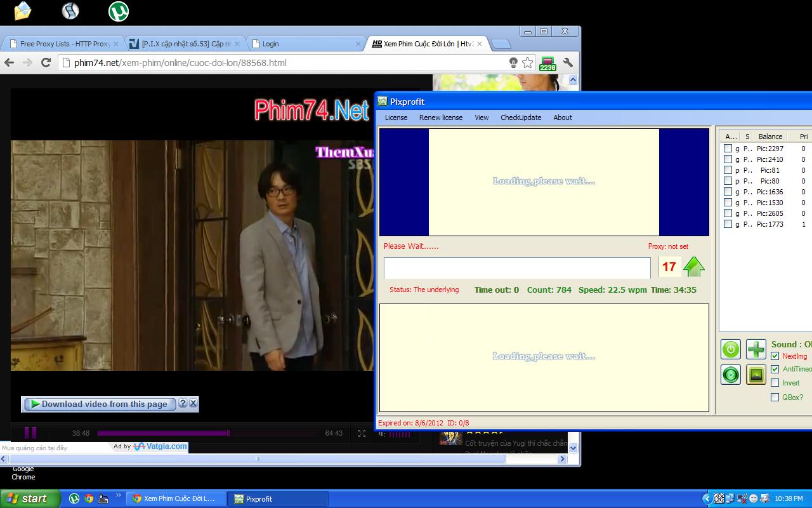
Task: Launch Chrome from the quick launch bar
Action: pos(89,498)
